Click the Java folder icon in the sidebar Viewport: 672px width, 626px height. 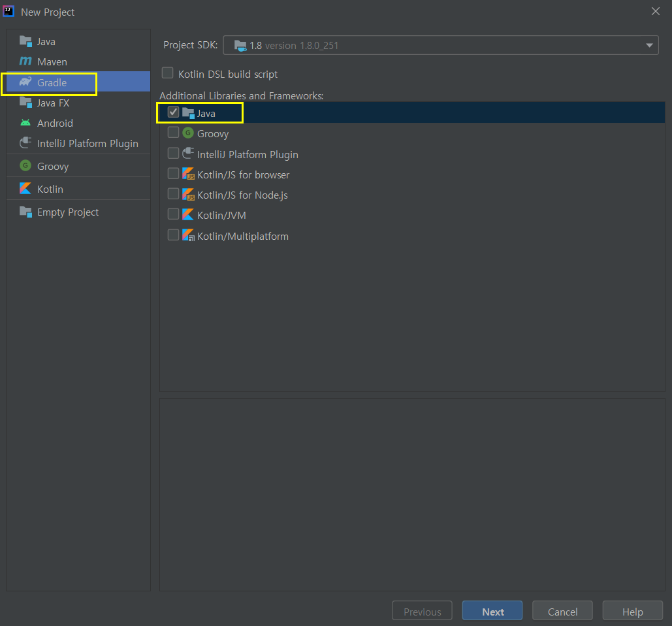click(x=25, y=42)
